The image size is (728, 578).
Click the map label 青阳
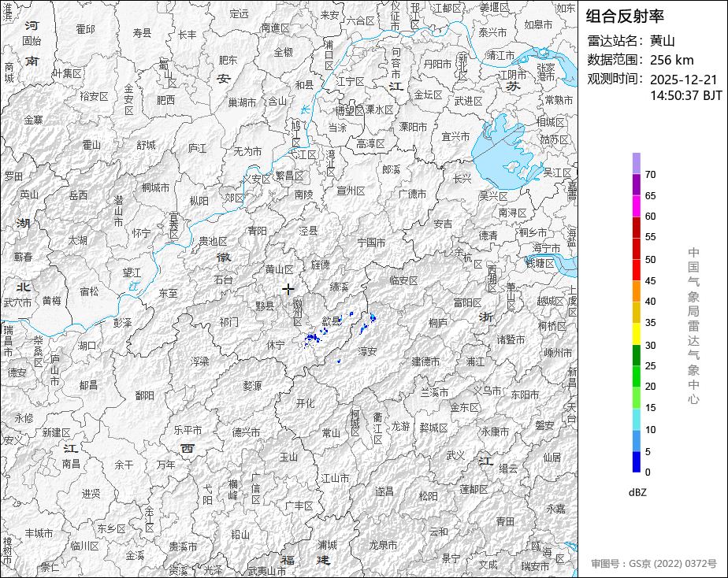[x=257, y=231]
